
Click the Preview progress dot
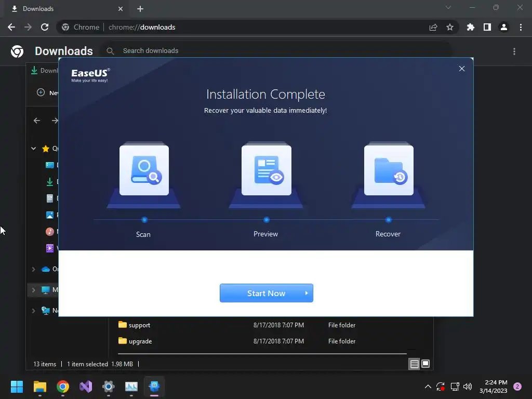(x=267, y=220)
